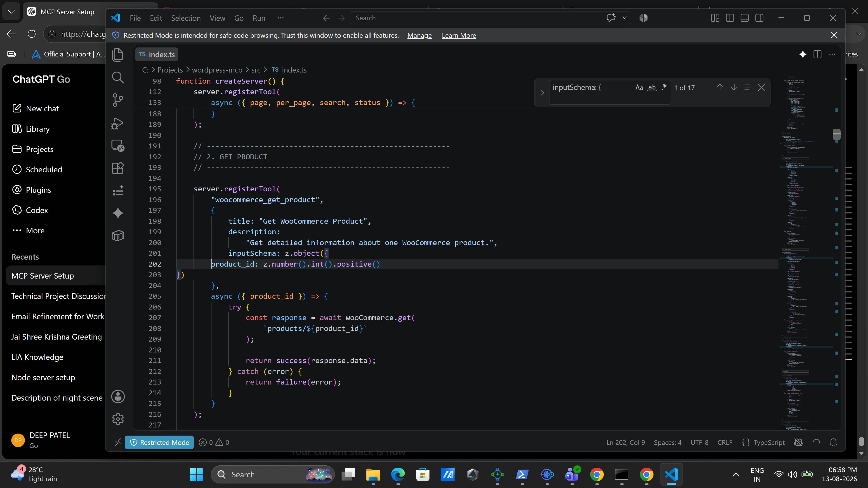Expand the Replace toggle in find widget
The width and height of the screenshot is (868, 488).
[542, 93]
